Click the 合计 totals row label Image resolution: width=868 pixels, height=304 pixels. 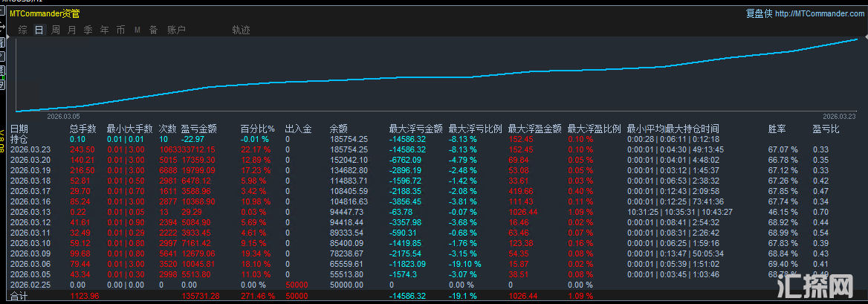[19, 296]
